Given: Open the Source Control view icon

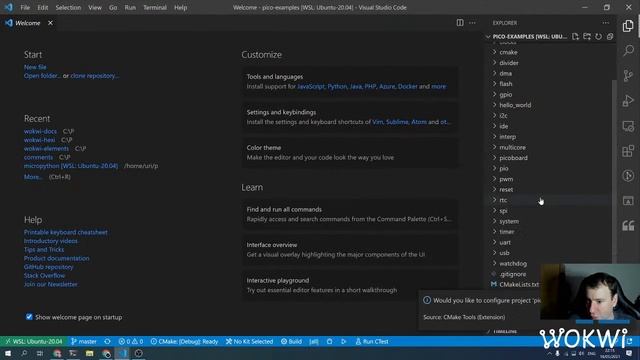Looking at the screenshot, I should pos(628,76).
